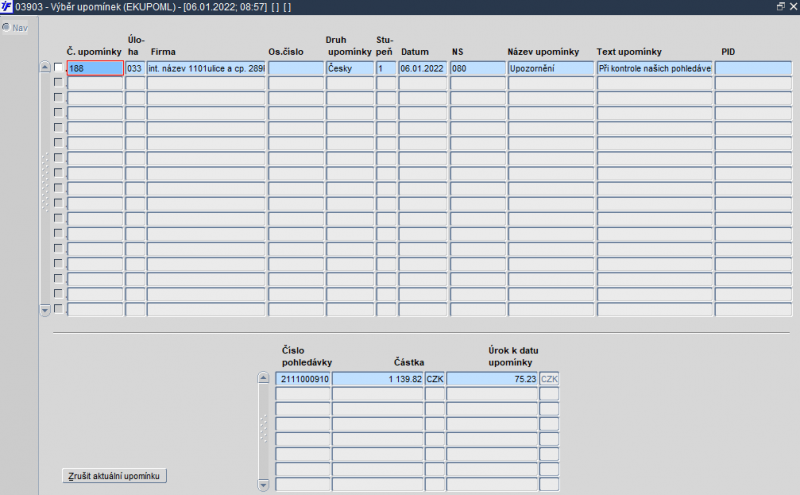The width and height of the screenshot is (800, 495).
Task: Tick the checkbox of the second reminders row
Action: [x=58, y=82]
